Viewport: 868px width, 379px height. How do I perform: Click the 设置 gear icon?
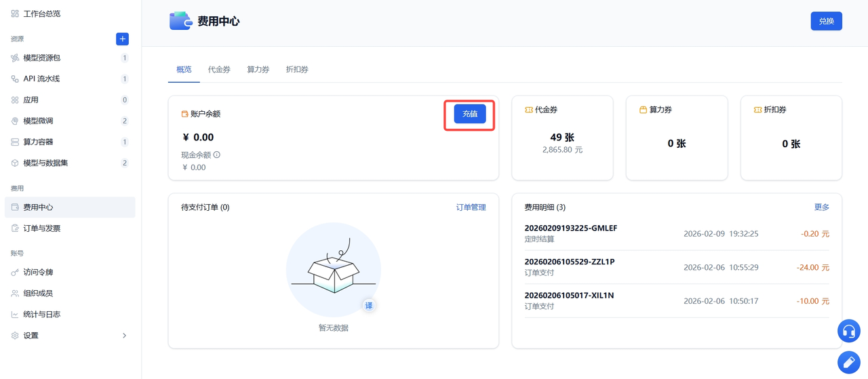[15, 335]
